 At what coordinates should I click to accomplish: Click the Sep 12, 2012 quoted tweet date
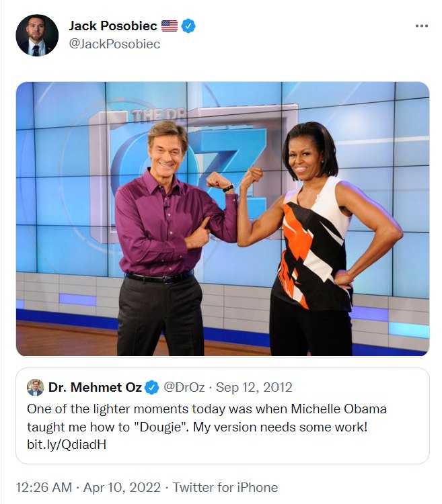coord(254,387)
